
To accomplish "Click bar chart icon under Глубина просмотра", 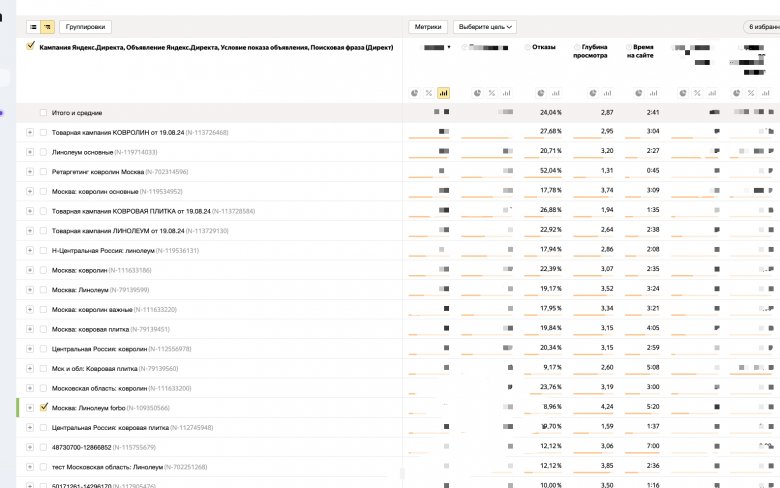I will (x=608, y=93).
